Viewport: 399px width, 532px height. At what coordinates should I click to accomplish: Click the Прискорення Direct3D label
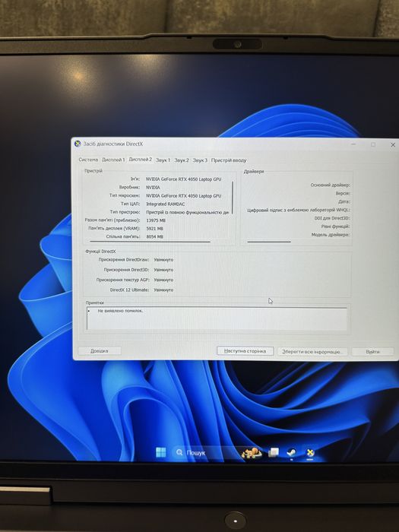(126, 270)
